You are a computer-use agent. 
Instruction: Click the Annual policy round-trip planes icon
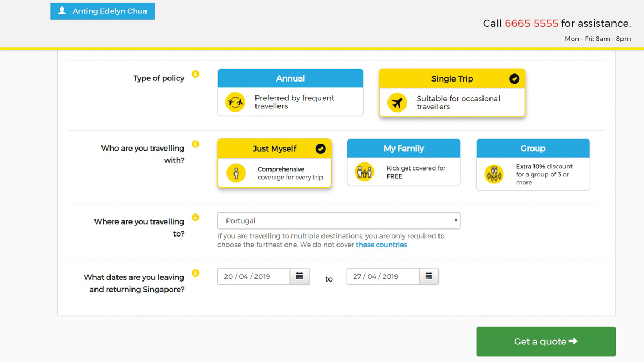[235, 102]
